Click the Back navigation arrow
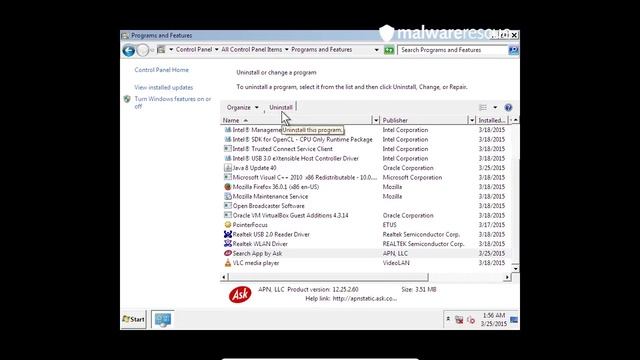This screenshot has height=360, width=640. tap(129, 51)
